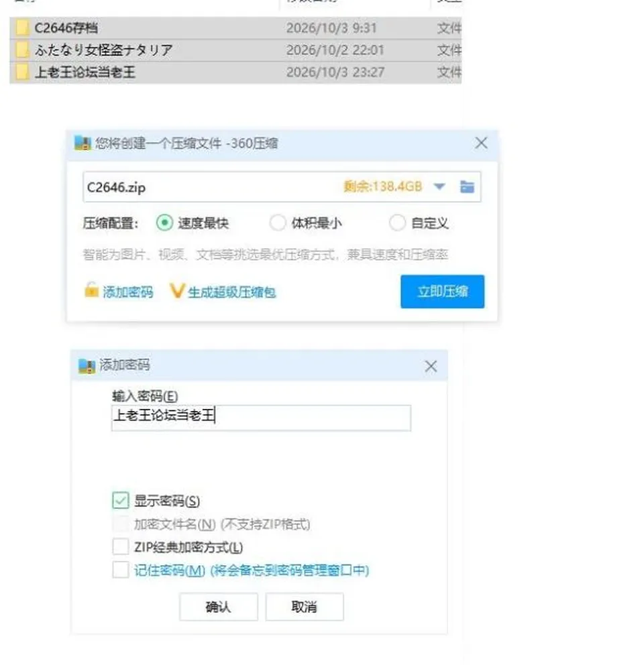Select the ふたなり女怪盗ナタリア folder name
This screenshot has height=665, width=644.
click(x=103, y=50)
